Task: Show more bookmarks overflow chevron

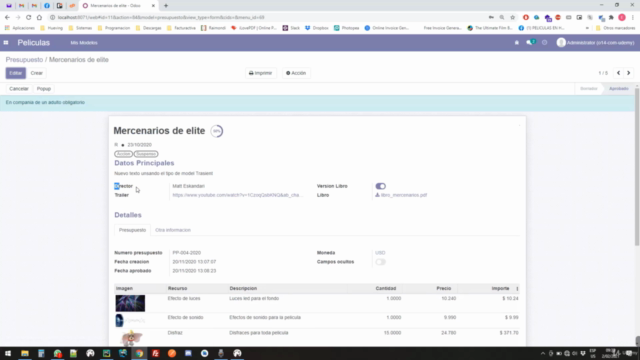Action: pos(587,28)
